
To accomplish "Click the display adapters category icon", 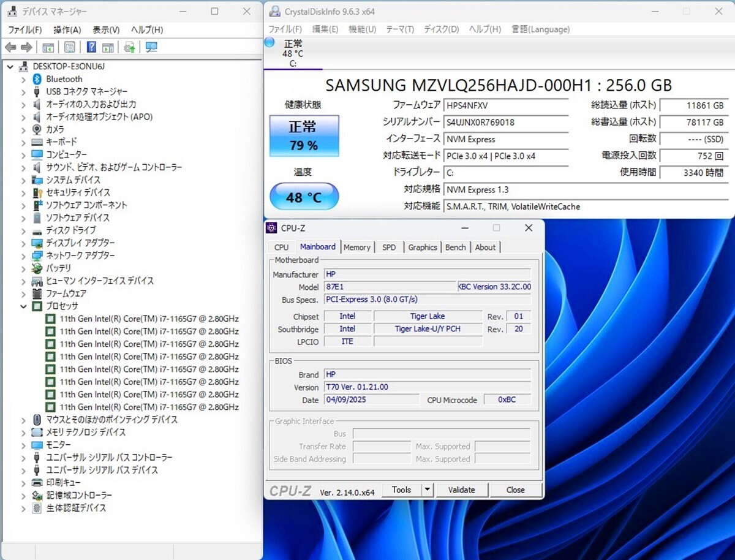I will click(37, 243).
